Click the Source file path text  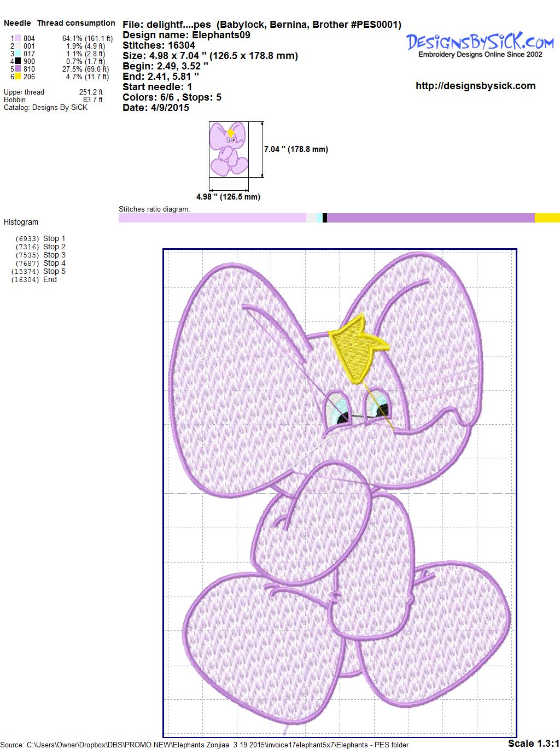pyautogui.click(x=205, y=745)
